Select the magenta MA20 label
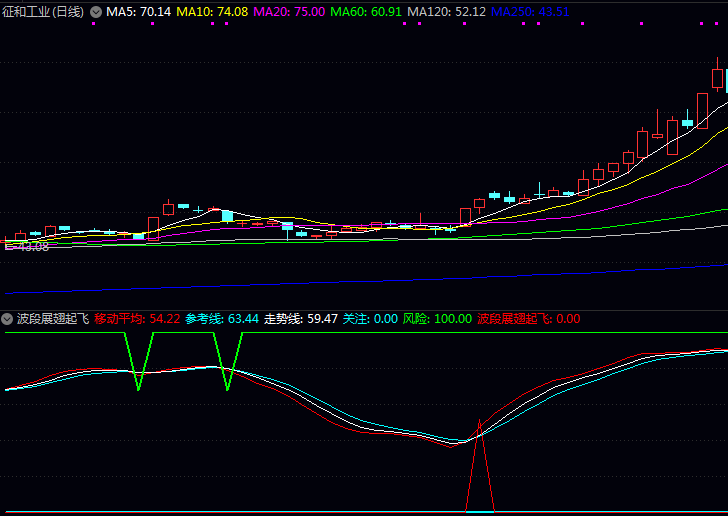The image size is (728, 516). [289, 12]
